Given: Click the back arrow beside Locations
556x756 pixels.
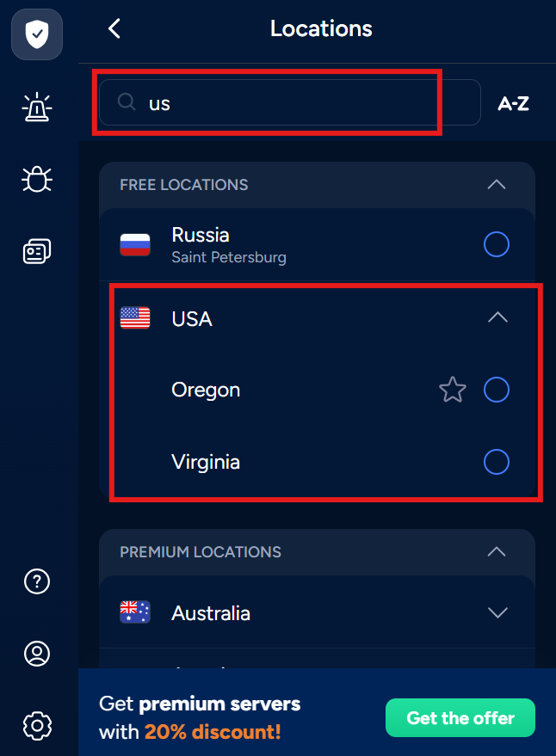Looking at the screenshot, I should pyautogui.click(x=114, y=28).
